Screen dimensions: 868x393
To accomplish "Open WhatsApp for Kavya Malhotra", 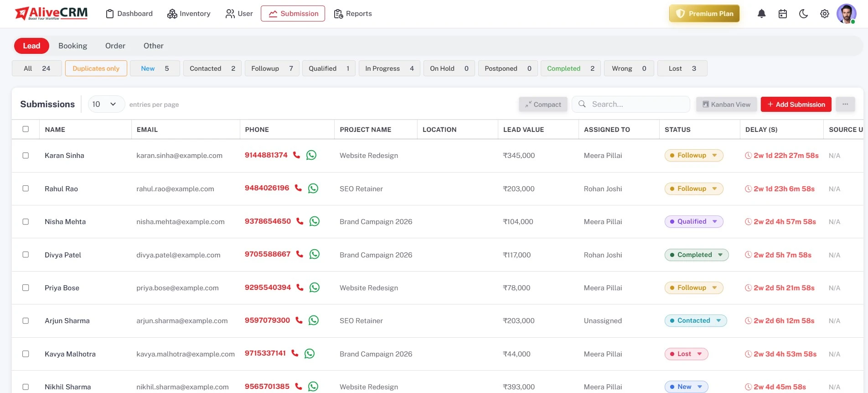I will point(310,354).
